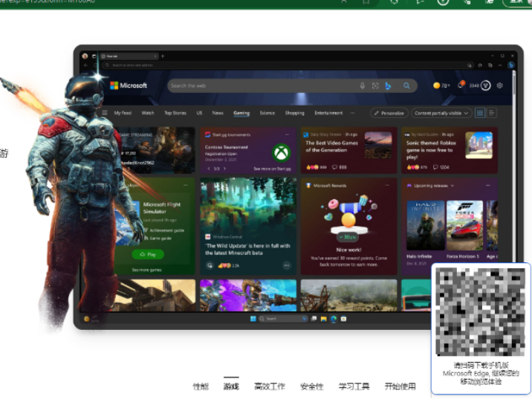Expand the Upcoming releases dropdown
Viewport: 532px width, 399px height.
click(x=452, y=186)
